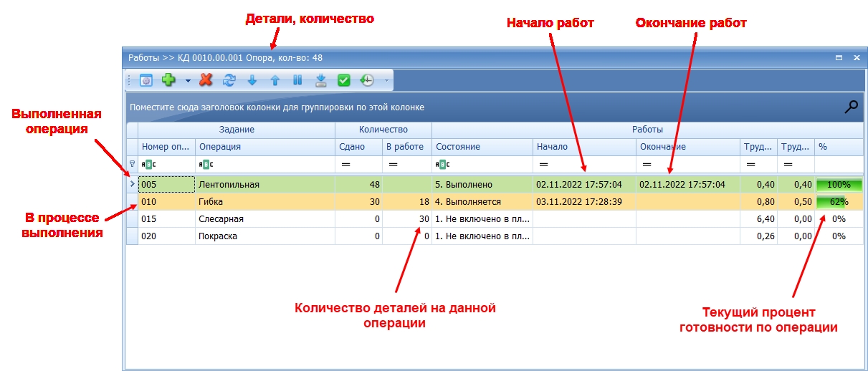
Task: Click the 5. Выполнено status cell
Action: (482, 185)
